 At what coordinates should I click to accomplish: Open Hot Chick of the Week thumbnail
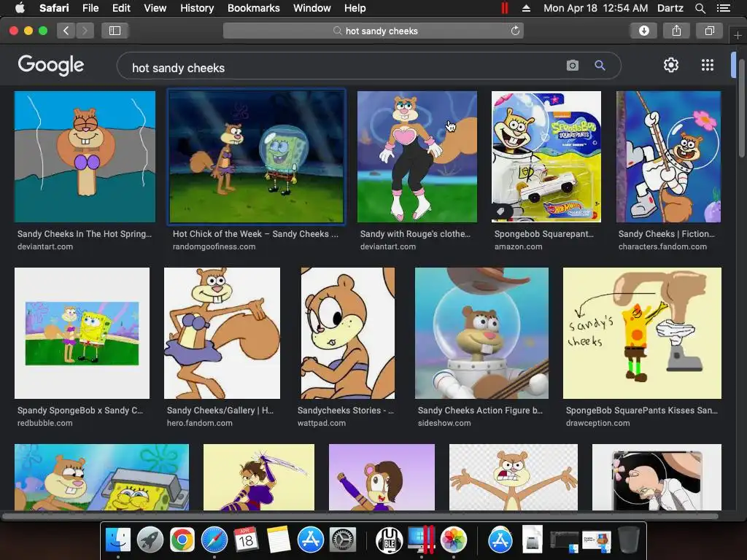point(256,157)
